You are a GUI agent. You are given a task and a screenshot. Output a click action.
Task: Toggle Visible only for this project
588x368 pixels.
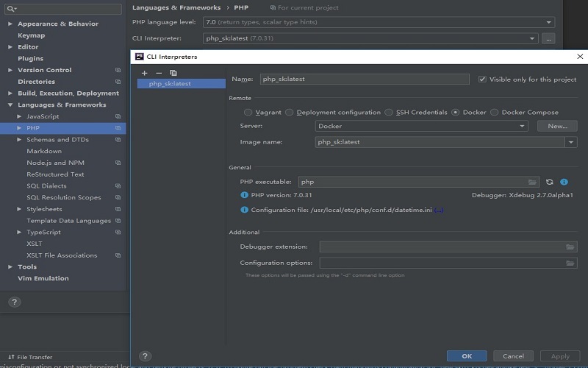pos(482,79)
